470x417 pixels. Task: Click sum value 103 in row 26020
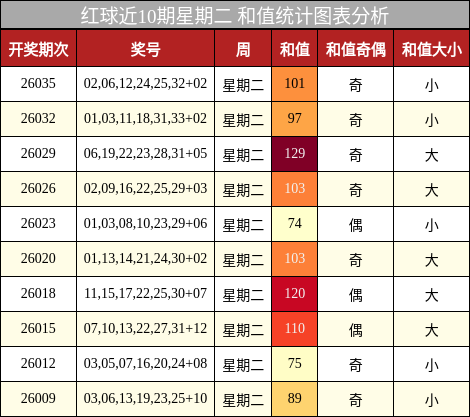pos(295,258)
